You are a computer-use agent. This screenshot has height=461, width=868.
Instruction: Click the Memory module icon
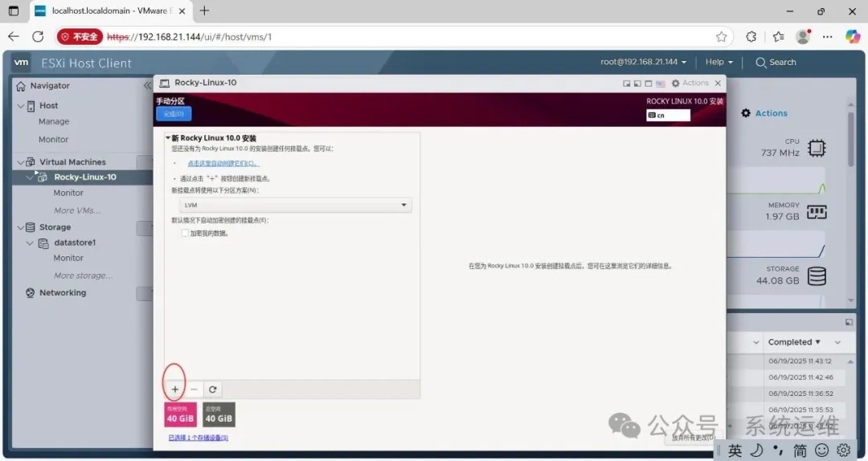[817, 212]
